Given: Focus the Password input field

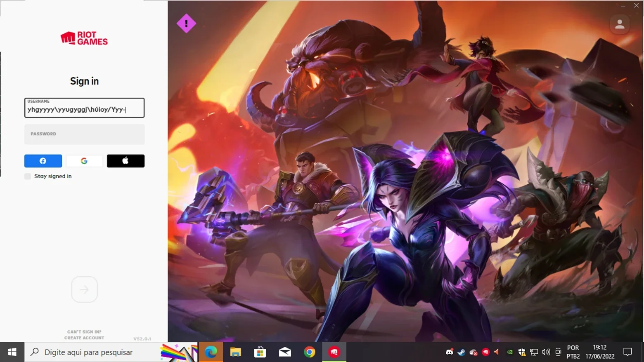Looking at the screenshot, I should 84,134.
